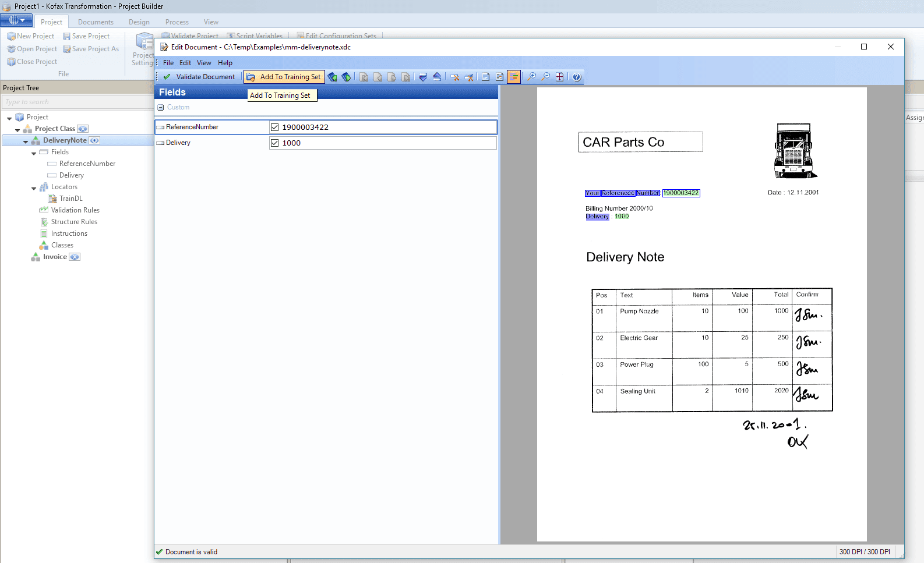Click the DeliveryNote eye badge icon
The image size is (924, 563).
[94, 140]
